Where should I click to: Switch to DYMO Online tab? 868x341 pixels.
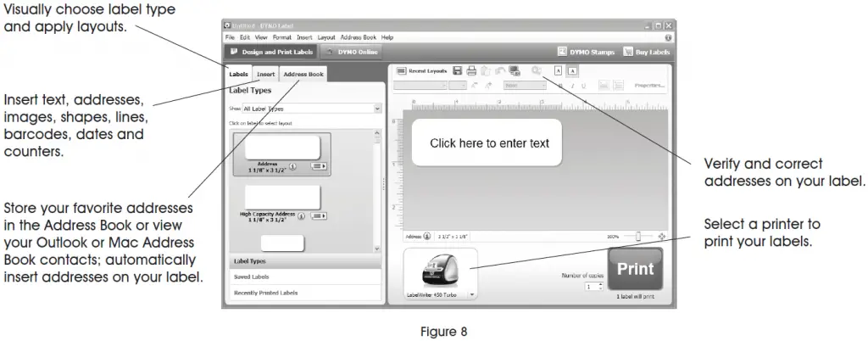[351, 52]
